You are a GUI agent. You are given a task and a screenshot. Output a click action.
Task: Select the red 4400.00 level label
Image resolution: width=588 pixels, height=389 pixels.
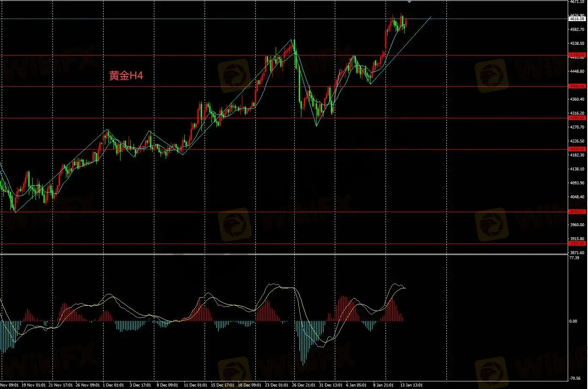tap(577, 86)
